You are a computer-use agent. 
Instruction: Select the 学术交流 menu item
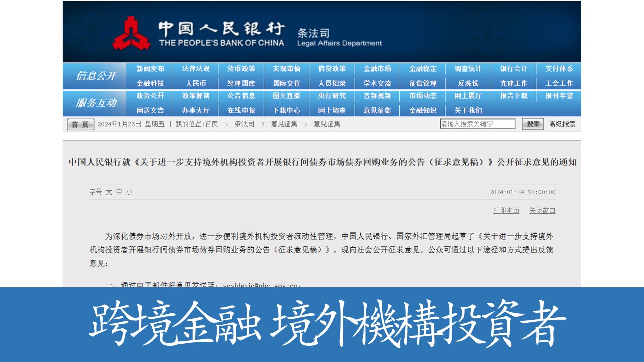point(377,83)
